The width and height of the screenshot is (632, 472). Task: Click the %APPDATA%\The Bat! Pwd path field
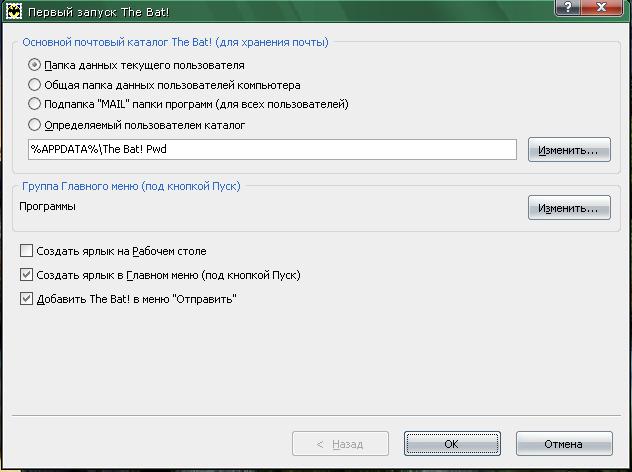point(272,150)
